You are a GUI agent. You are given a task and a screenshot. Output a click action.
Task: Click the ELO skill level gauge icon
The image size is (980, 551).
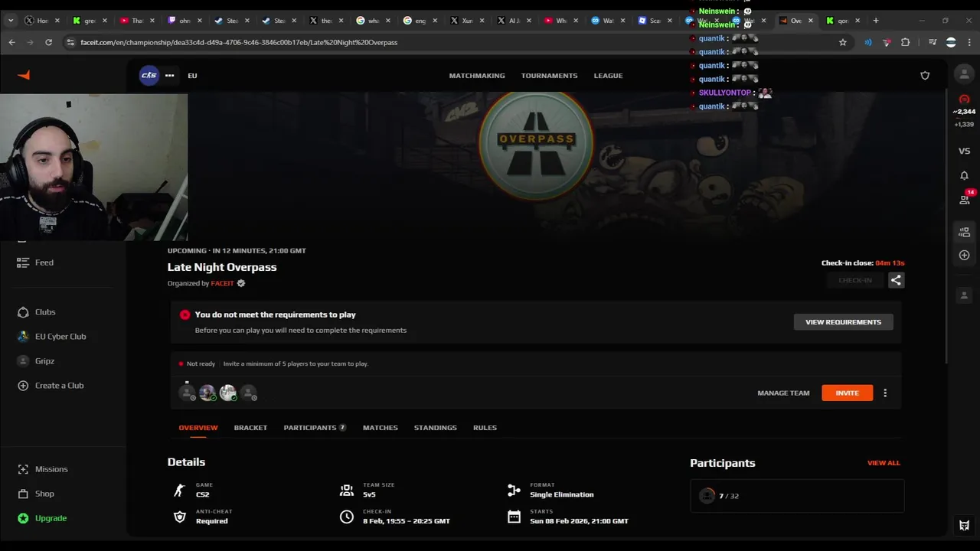coord(964,99)
